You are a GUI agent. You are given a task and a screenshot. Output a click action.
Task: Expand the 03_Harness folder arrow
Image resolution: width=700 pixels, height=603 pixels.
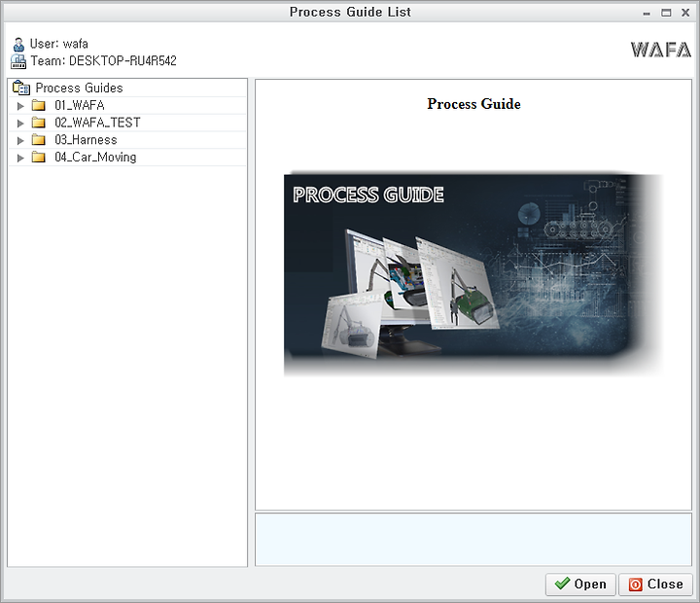click(x=20, y=140)
